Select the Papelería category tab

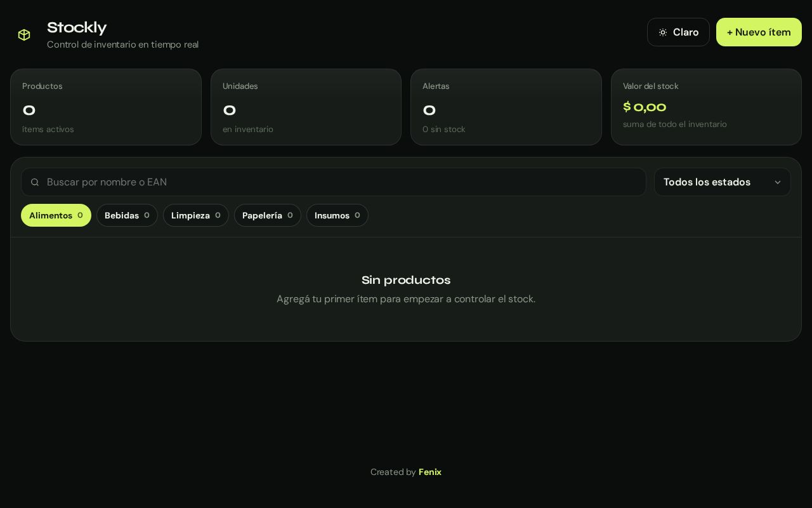(x=268, y=215)
